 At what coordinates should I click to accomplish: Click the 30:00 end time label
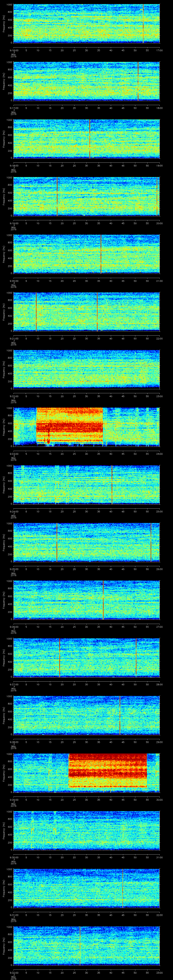[160, 800]
